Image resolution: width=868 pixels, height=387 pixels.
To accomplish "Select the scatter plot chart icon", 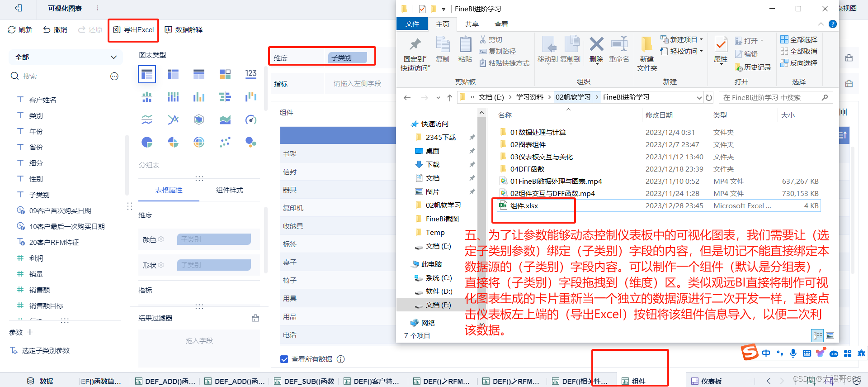I will tap(225, 142).
